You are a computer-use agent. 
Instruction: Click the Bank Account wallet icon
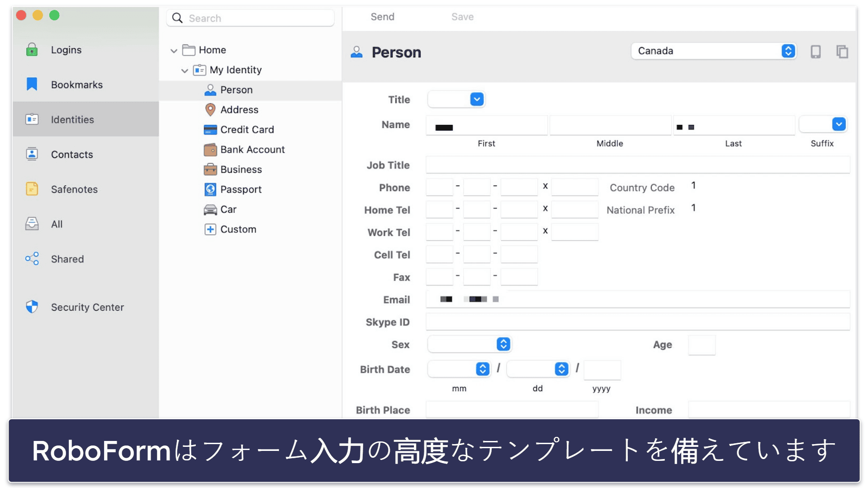[210, 150]
